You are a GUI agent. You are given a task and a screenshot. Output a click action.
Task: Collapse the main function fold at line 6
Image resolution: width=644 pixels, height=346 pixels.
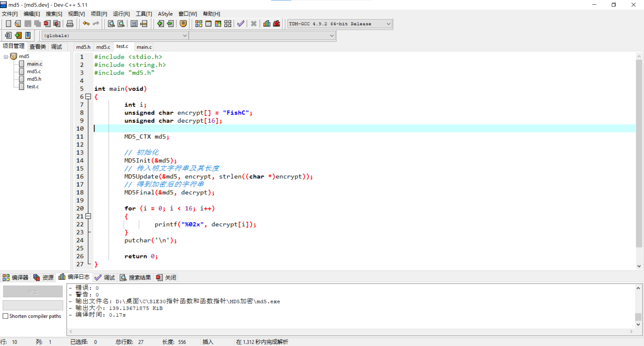click(x=88, y=97)
